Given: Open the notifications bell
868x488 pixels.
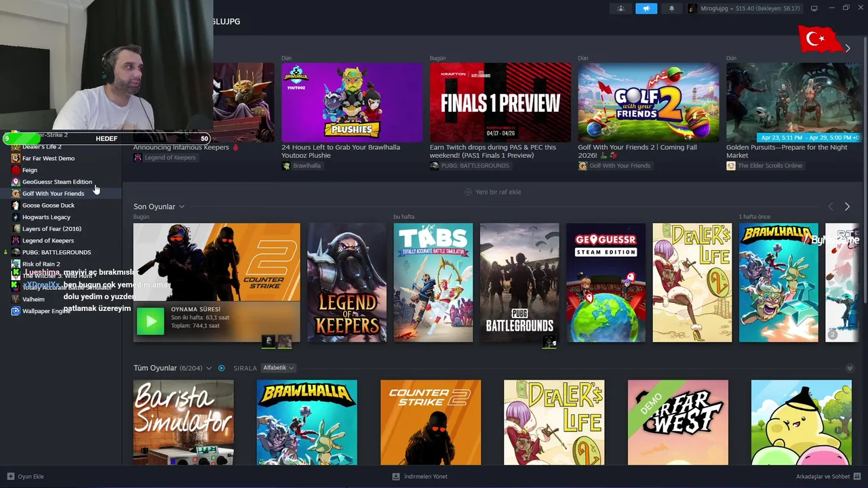Looking at the screenshot, I should (x=672, y=8).
